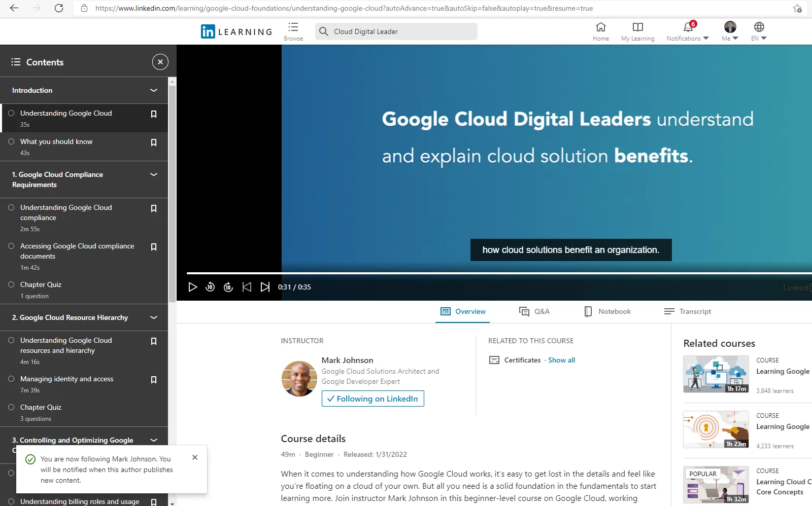Go back in the browser

point(14,8)
